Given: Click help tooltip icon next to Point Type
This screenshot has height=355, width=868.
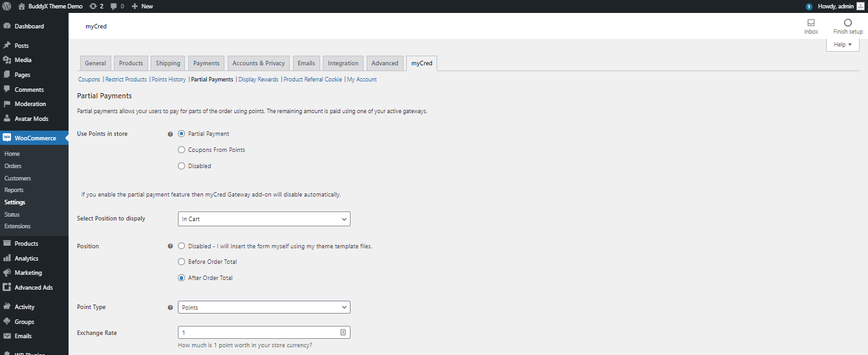Looking at the screenshot, I should (x=170, y=308).
